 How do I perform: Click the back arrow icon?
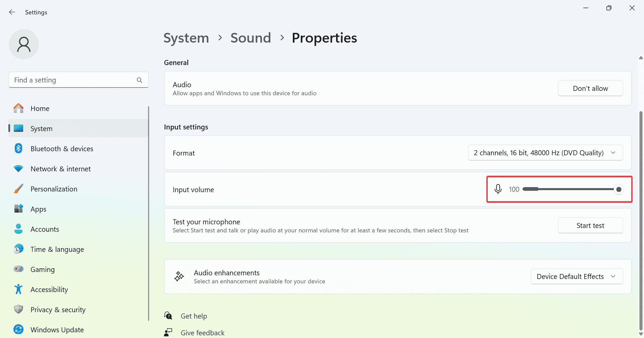click(12, 12)
